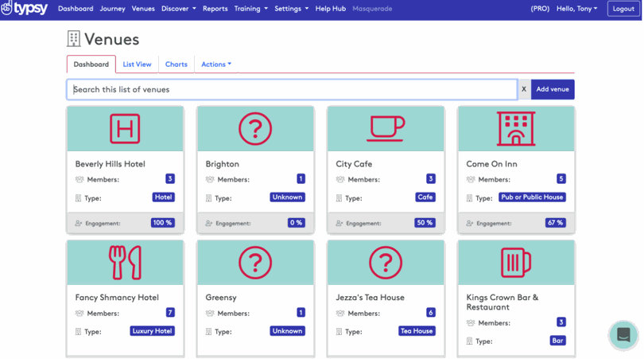
Task: Expand the Training dropdown menu
Action: coord(250,9)
